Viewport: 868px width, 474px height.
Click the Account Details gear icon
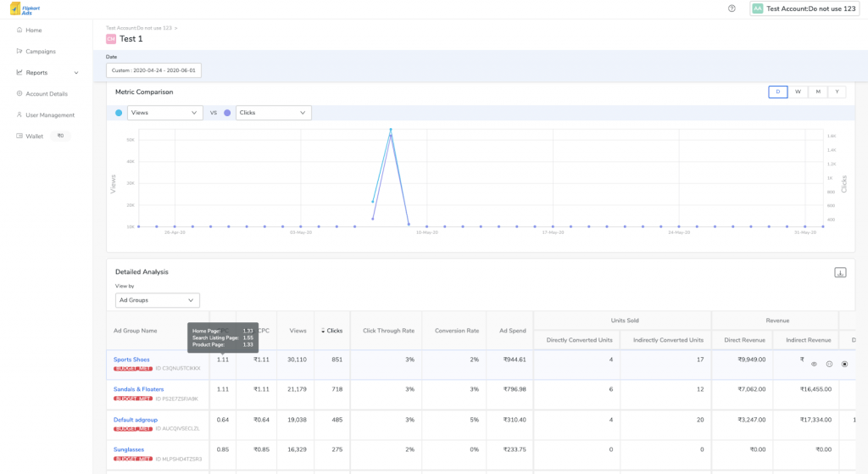tap(19, 93)
